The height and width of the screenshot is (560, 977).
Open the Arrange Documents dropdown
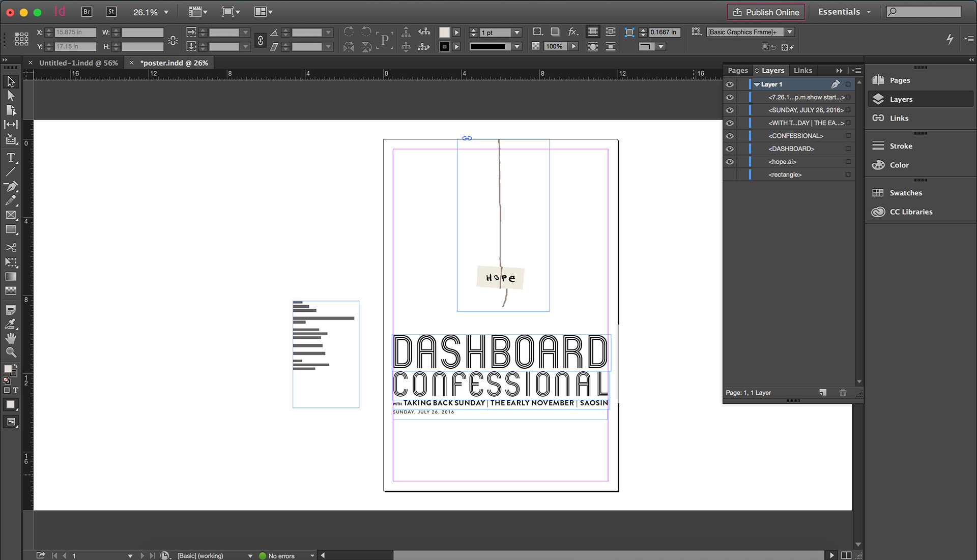click(x=264, y=12)
